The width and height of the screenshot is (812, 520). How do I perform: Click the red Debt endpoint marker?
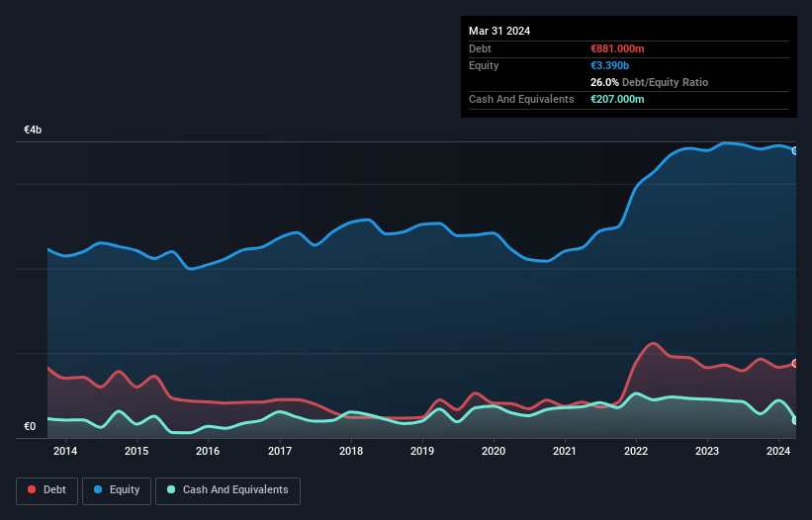795,363
